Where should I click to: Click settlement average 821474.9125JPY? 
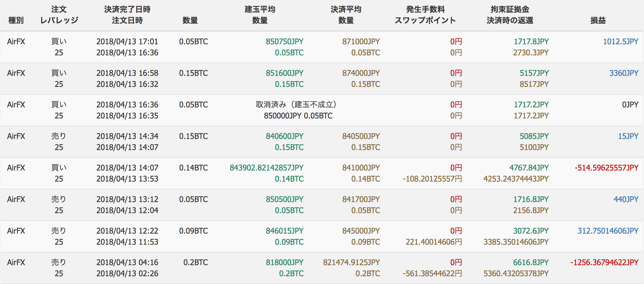(351, 262)
